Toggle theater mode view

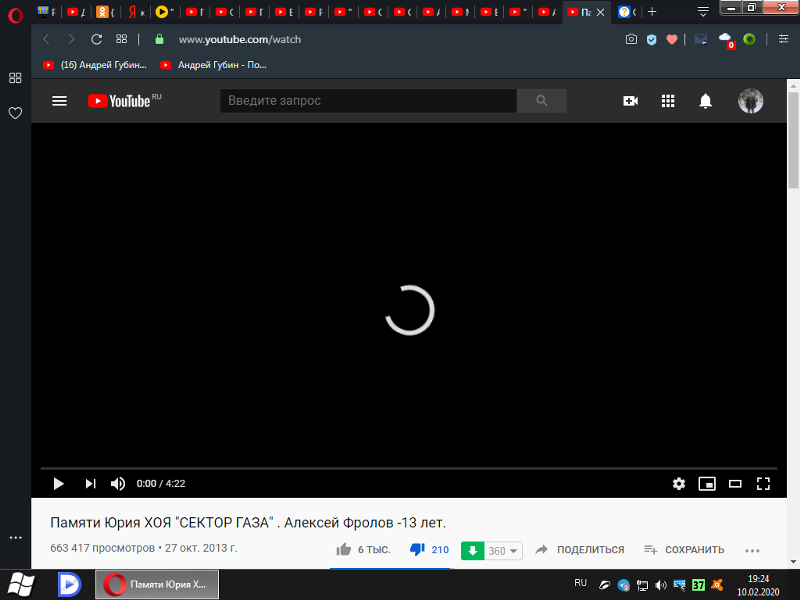click(x=735, y=483)
